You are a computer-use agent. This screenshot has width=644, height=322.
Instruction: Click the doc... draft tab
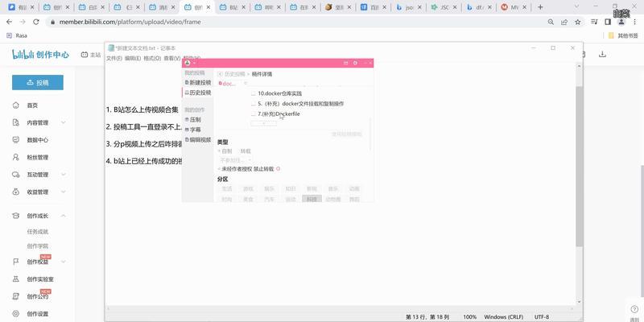pos(228,84)
